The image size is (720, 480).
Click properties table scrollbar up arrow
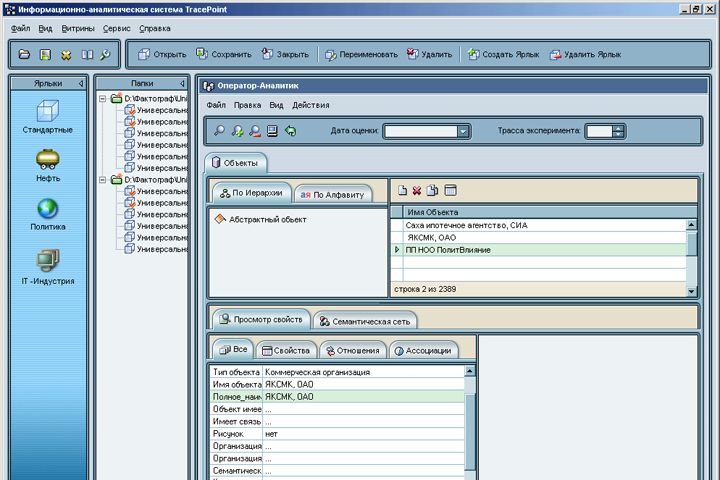[x=470, y=371]
